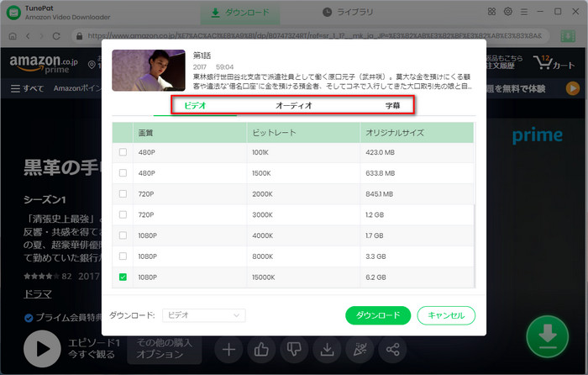Click the star rating showing 82
Screen dimensions: 588x375
(x=47, y=277)
